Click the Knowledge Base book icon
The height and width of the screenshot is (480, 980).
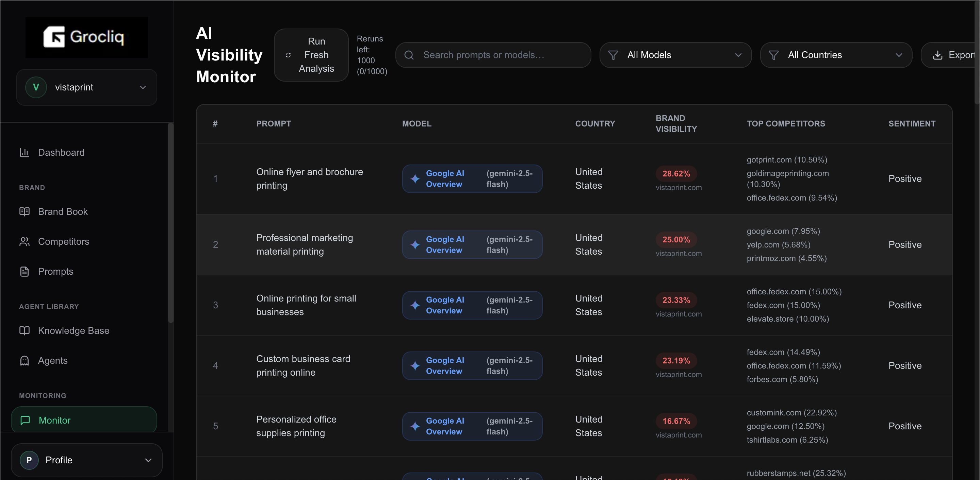click(24, 331)
